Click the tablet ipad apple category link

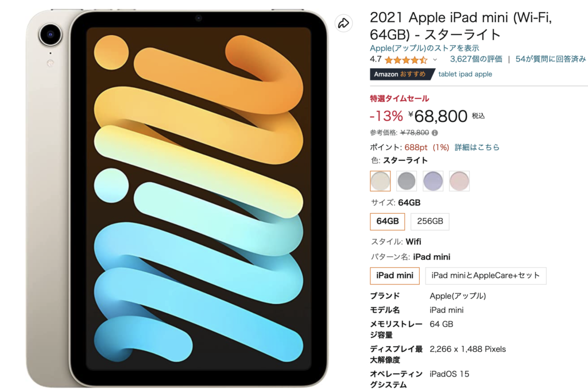tap(465, 74)
